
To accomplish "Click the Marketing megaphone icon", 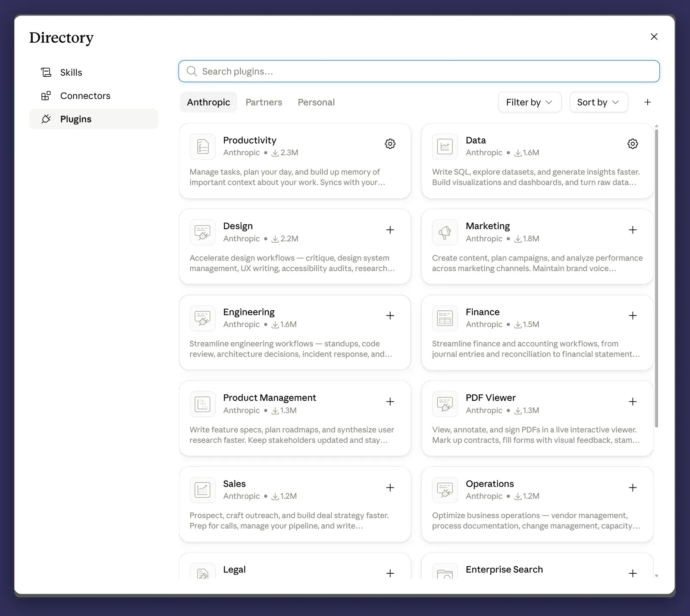I will point(445,232).
